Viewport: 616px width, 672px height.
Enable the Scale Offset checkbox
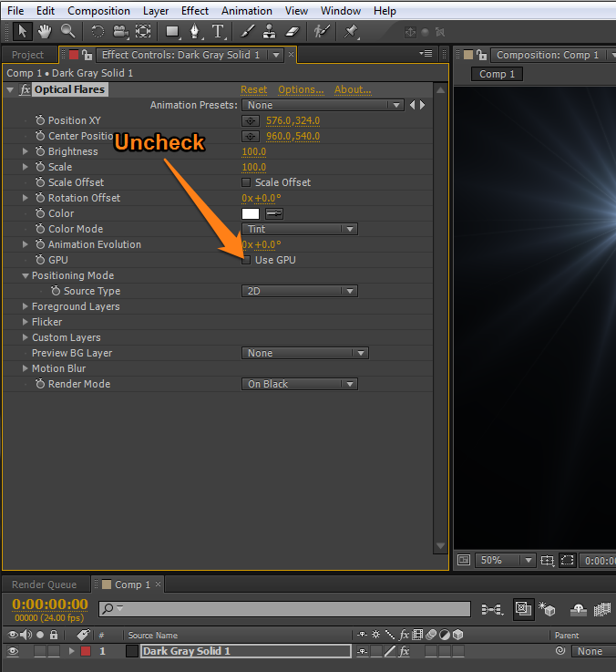click(246, 182)
